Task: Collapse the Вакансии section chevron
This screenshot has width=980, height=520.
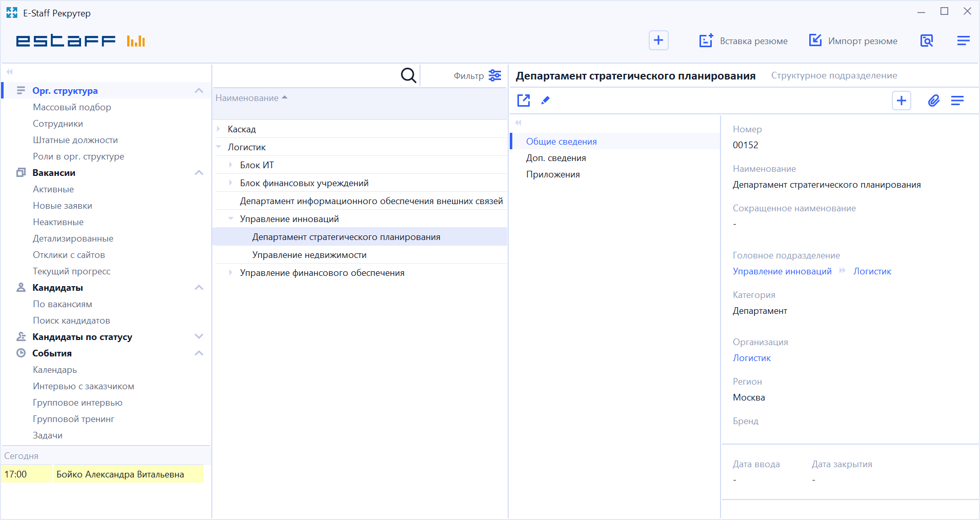Action: [x=199, y=173]
